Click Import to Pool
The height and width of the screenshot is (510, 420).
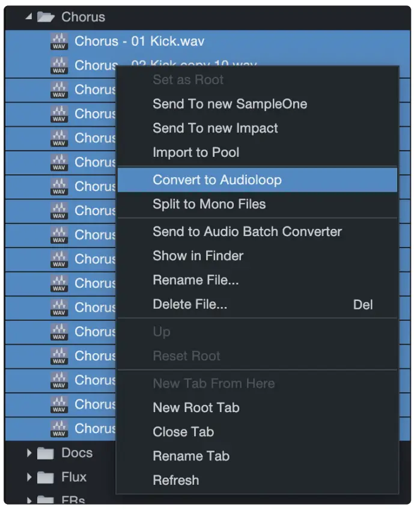click(196, 153)
